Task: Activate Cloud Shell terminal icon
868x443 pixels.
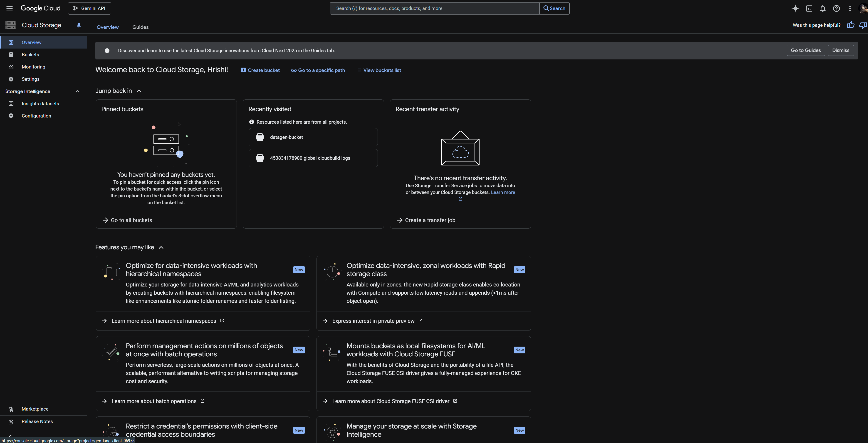Action: pos(809,8)
